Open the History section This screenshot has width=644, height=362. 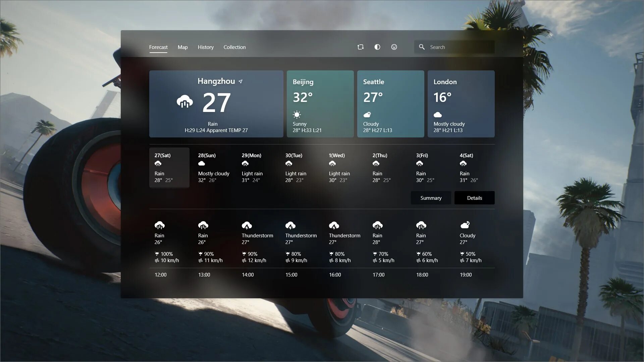(206, 47)
